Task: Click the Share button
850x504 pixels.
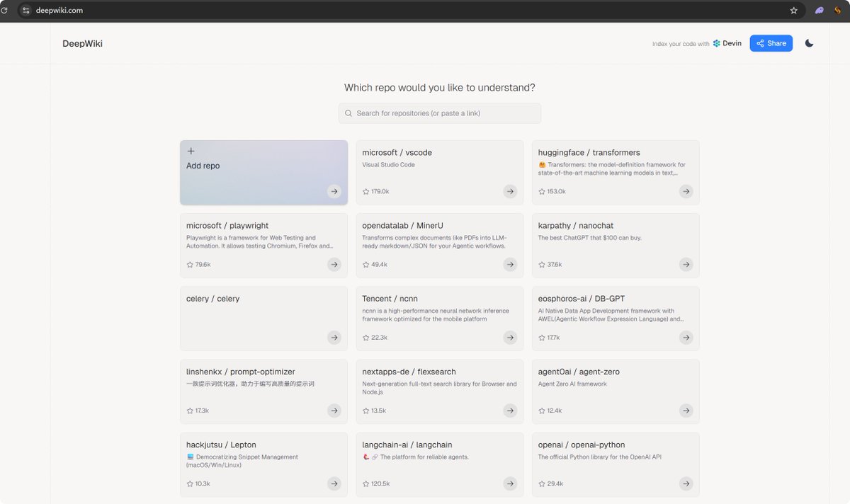Action: pos(771,43)
